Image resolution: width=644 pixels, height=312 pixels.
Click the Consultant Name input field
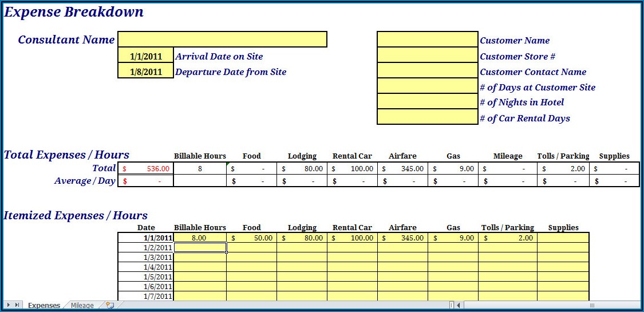click(x=222, y=40)
